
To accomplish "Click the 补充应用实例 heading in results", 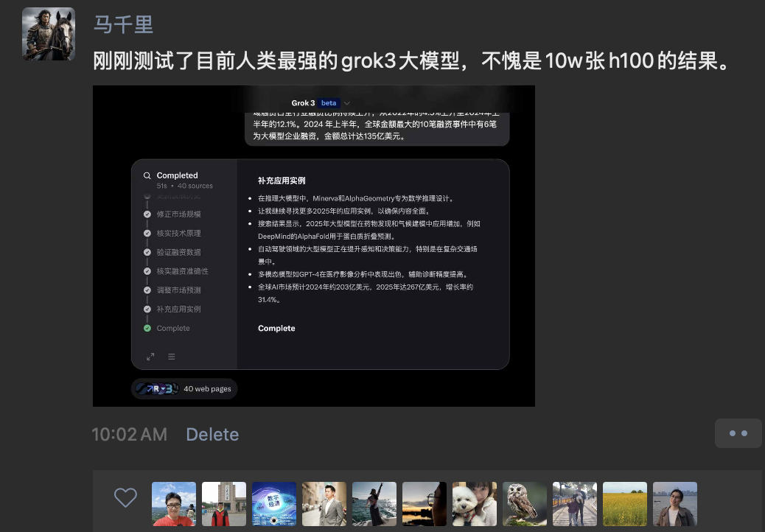I will pos(282,181).
